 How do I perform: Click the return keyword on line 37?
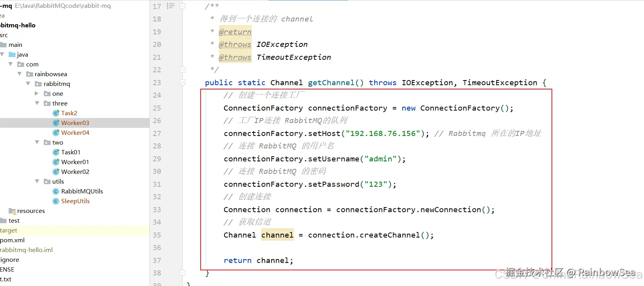(x=238, y=261)
